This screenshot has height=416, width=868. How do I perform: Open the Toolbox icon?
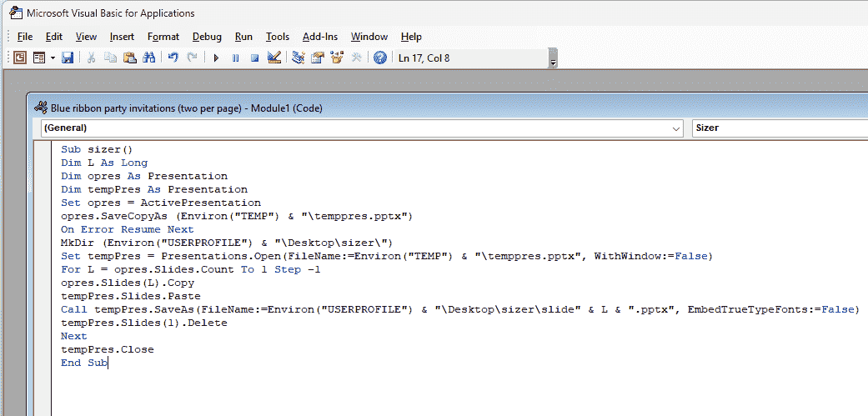click(356, 57)
